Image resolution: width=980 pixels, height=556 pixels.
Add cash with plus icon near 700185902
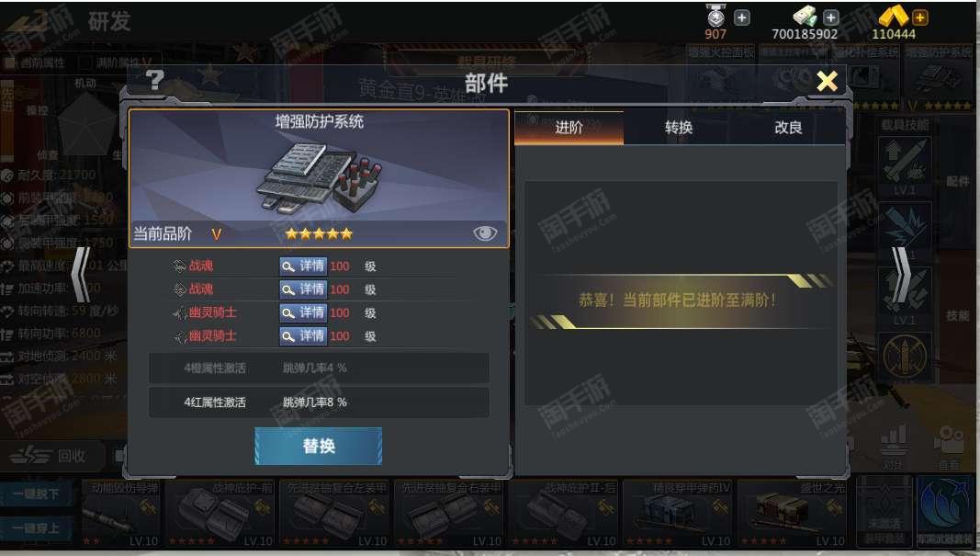coord(830,17)
